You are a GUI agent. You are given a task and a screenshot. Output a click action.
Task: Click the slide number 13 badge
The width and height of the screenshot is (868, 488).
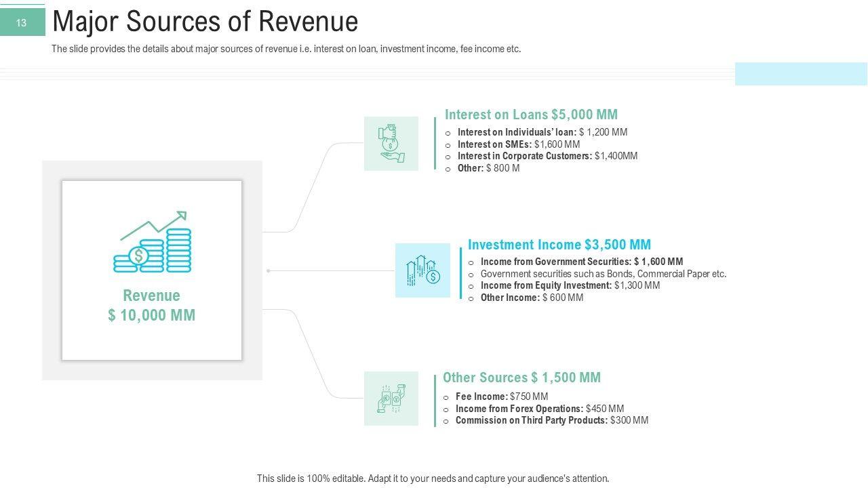pyautogui.click(x=22, y=23)
